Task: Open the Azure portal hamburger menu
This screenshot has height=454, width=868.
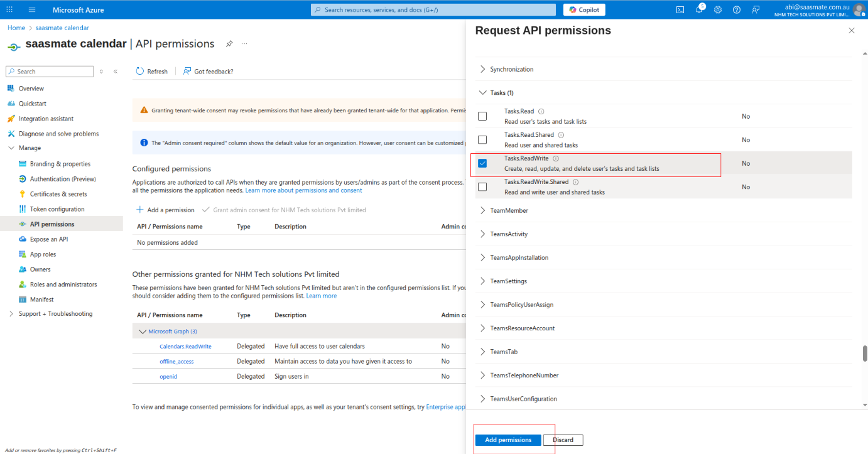Action: click(x=32, y=9)
